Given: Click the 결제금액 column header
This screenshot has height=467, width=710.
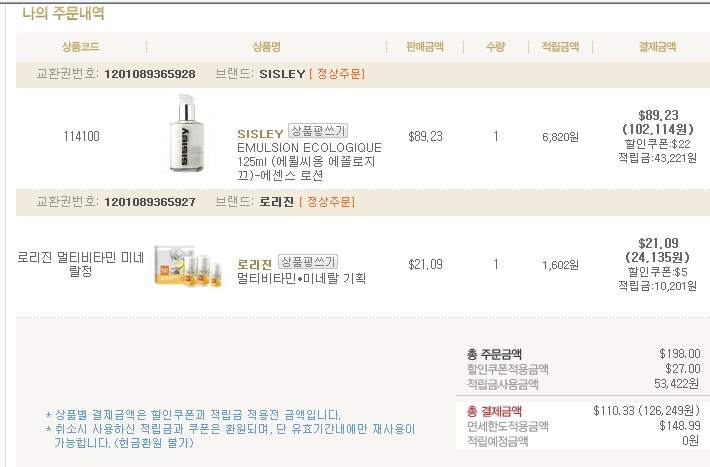Looking at the screenshot, I should point(657,47).
